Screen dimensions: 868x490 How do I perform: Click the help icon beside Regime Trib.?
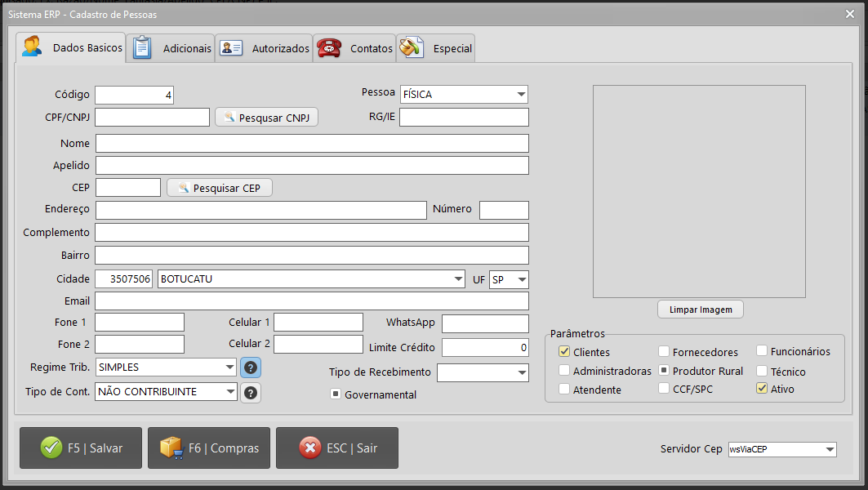coord(251,367)
